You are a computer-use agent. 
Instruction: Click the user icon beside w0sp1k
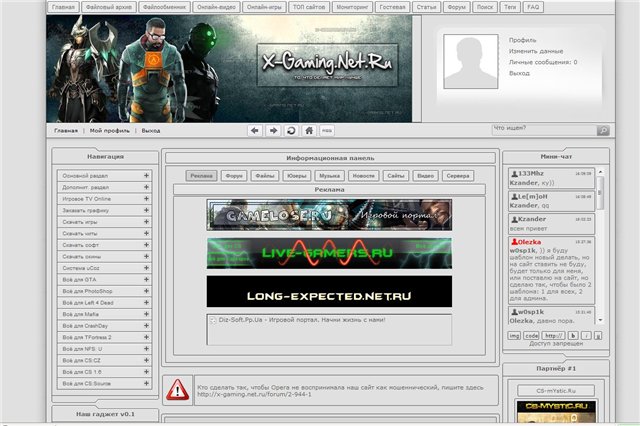514,312
